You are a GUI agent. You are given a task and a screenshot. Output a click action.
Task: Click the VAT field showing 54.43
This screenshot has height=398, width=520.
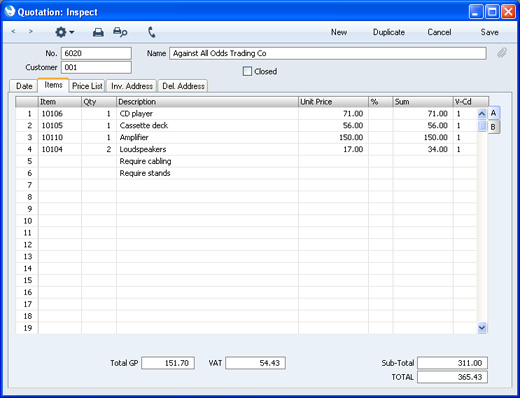coord(255,363)
